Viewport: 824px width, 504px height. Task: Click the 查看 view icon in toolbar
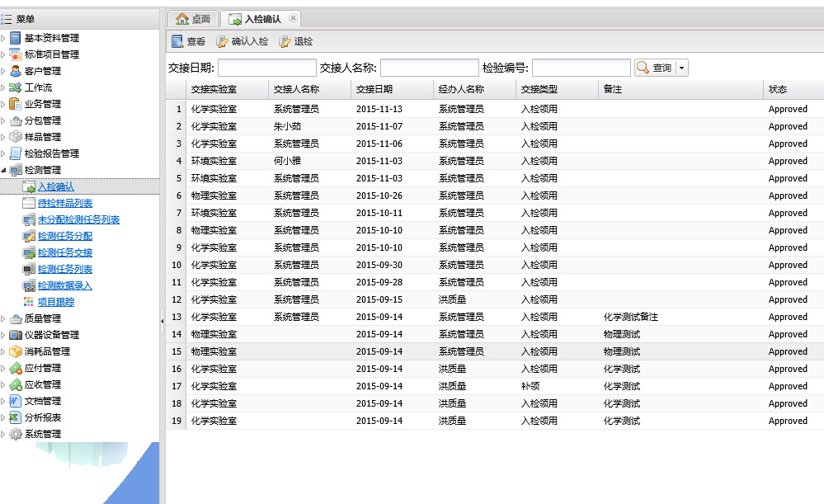177,41
